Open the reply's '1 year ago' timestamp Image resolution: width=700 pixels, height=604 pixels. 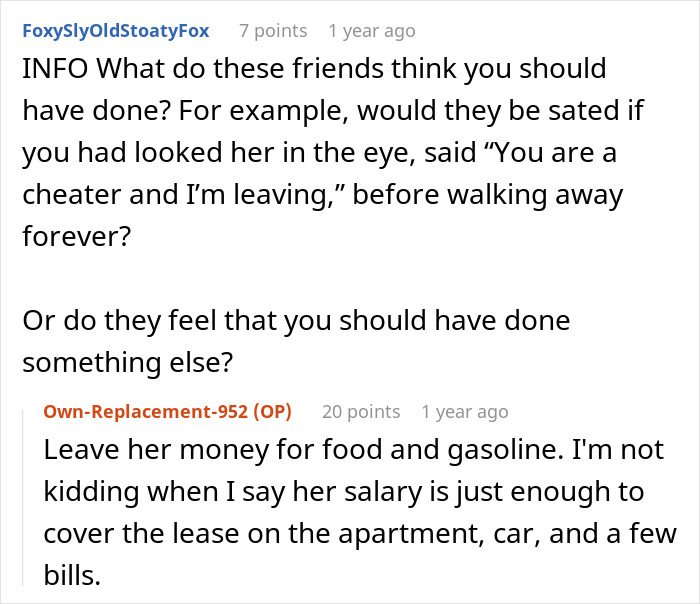click(464, 411)
